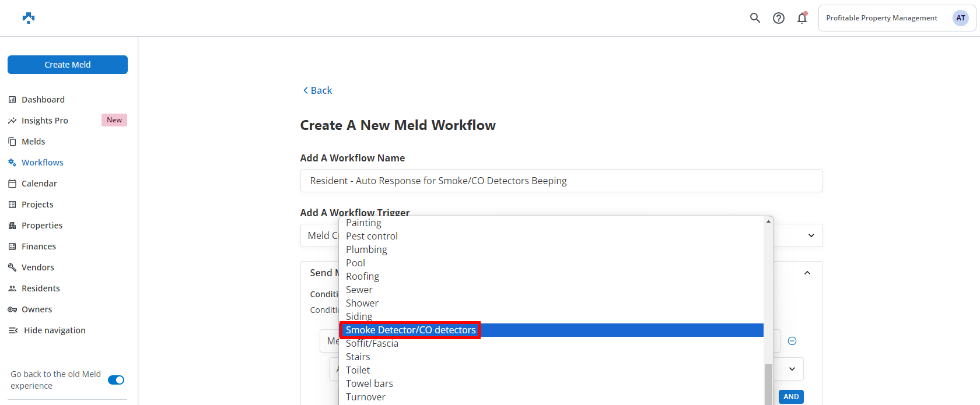Viewport: 980px width, 405px height.
Task: Go back using the Back link
Action: coord(317,90)
